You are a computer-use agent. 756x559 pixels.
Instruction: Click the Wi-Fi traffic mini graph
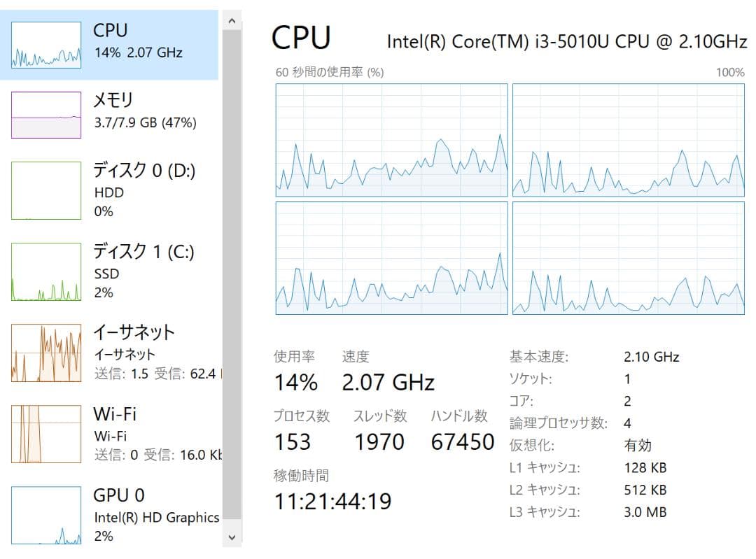tap(45, 434)
